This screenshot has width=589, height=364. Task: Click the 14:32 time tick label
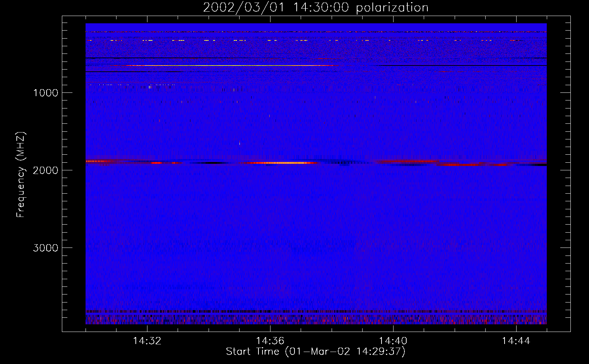pyautogui.click(x=147, y=341)
